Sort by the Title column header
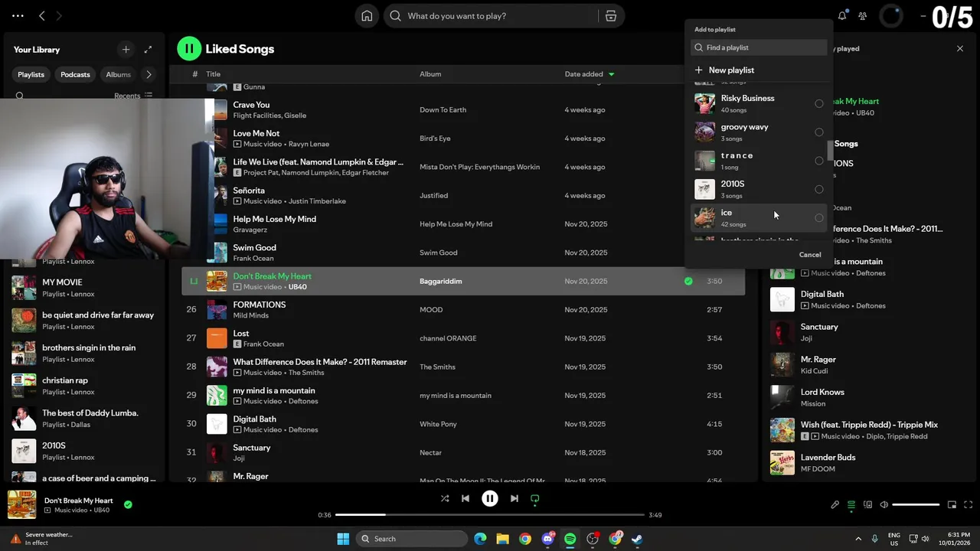980x551 pixels. tap(213, 74)
